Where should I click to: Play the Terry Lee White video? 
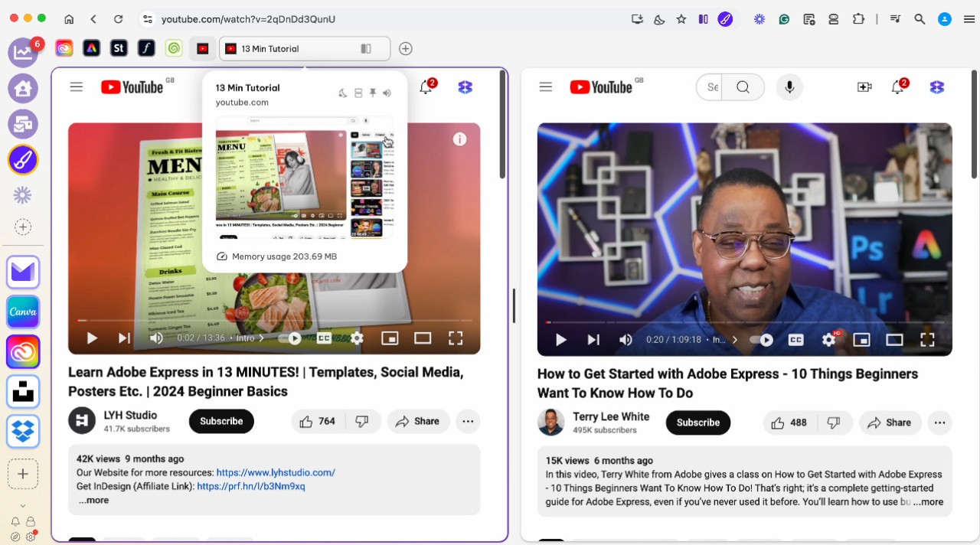pos(561,340)
